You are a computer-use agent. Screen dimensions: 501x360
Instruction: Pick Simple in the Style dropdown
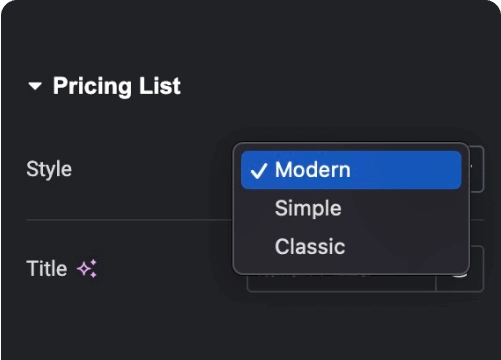(x=351, y=208)
